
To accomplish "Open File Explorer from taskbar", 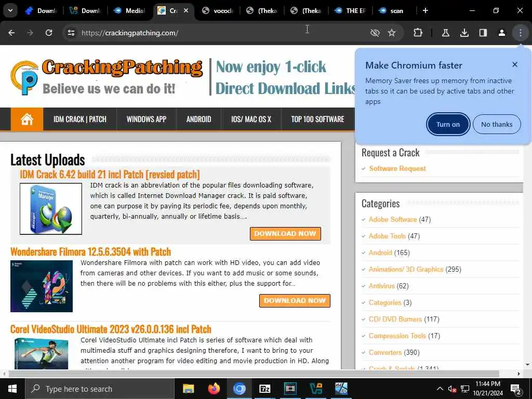I will tap(188, 389).
